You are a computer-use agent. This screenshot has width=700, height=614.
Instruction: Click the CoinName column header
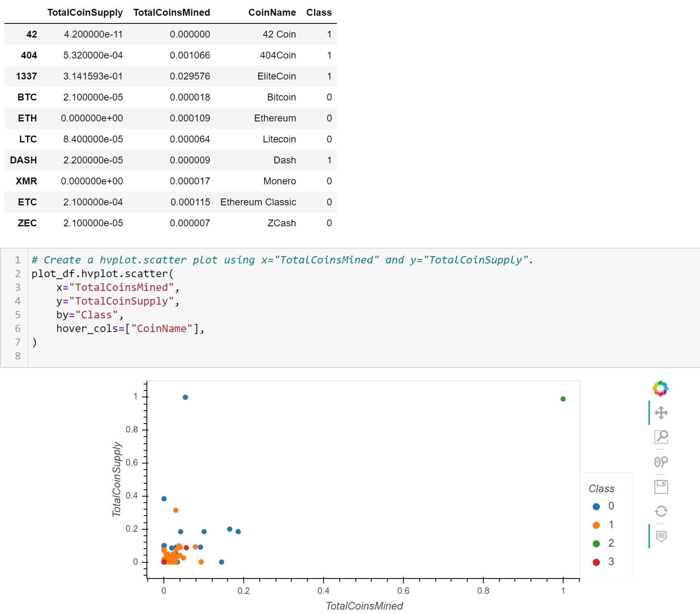pyautogui.click(x=272, y=13)
